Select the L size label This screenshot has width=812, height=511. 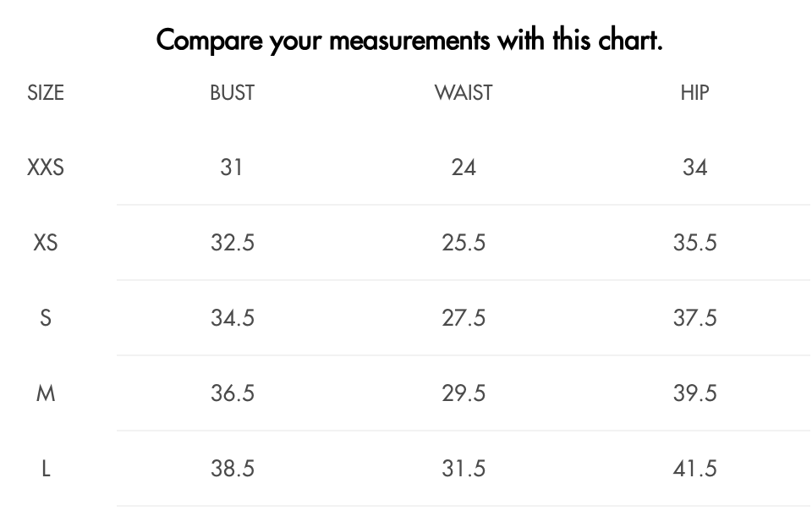46,469
